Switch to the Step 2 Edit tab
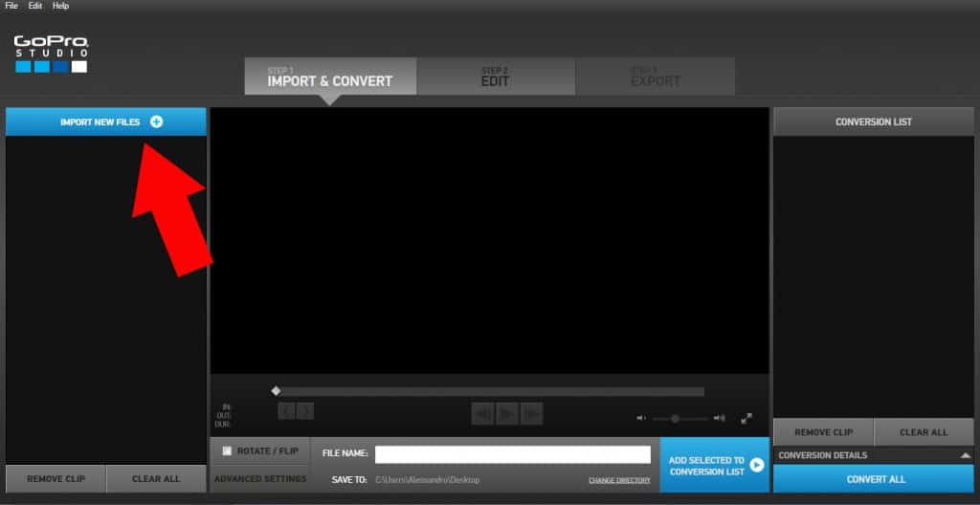 pyautogui.click(x=495, y=77)
